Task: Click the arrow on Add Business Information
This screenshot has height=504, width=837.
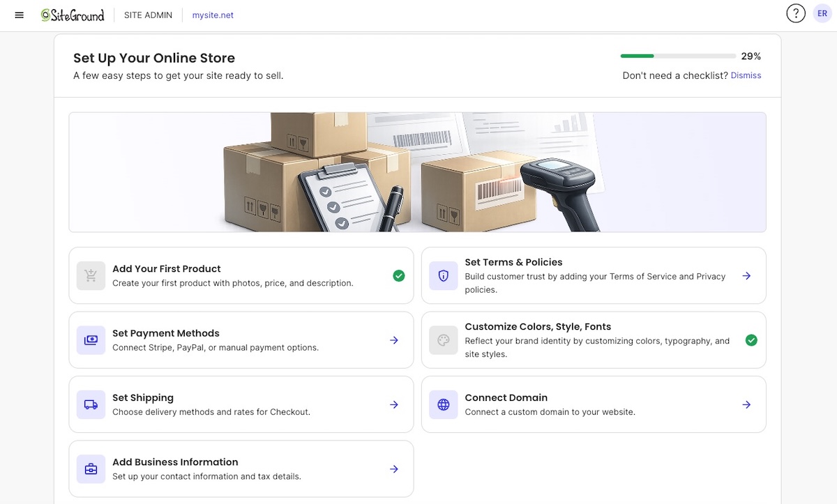Action: coord(394,469)
